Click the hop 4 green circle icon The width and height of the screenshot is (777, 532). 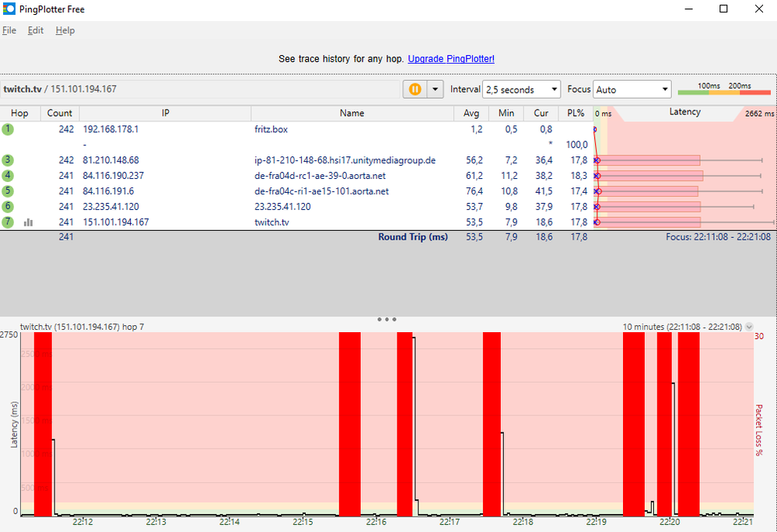(x=8, y=175)
